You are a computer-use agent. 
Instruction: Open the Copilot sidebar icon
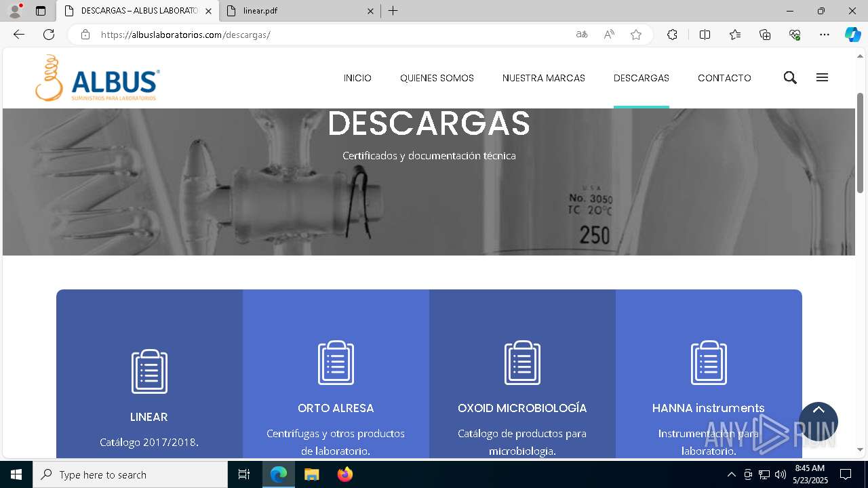852,35
